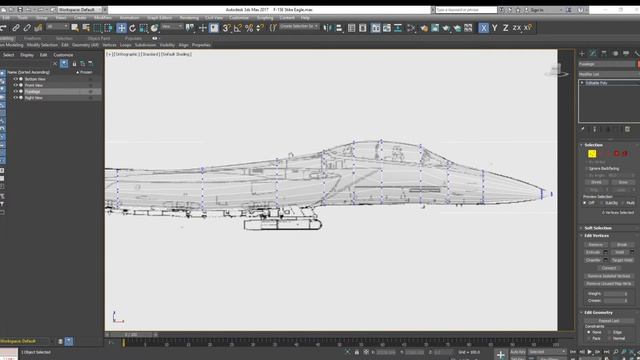Viewport: 640px width, 360px height.
Task: Activate Select and Scale tool
Action: click(143, 28)
